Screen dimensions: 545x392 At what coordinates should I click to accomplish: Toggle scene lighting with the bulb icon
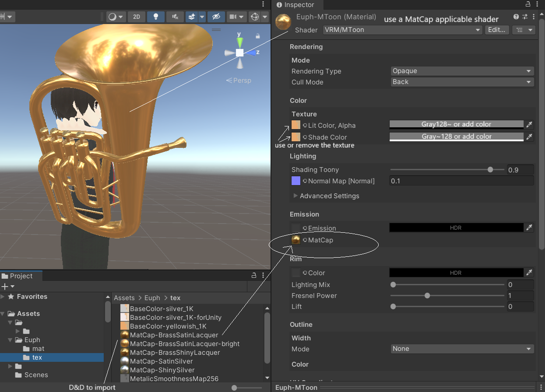pos(155,16)
